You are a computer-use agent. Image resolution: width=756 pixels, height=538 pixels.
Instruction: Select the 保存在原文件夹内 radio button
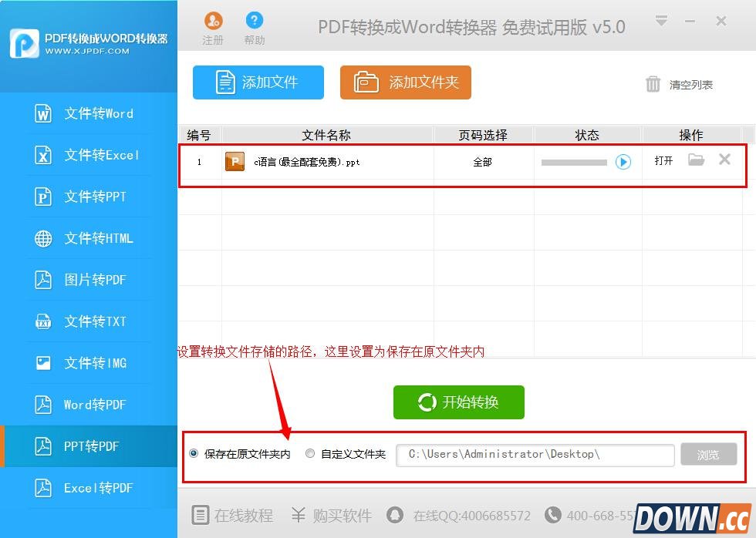pos(193,454)
